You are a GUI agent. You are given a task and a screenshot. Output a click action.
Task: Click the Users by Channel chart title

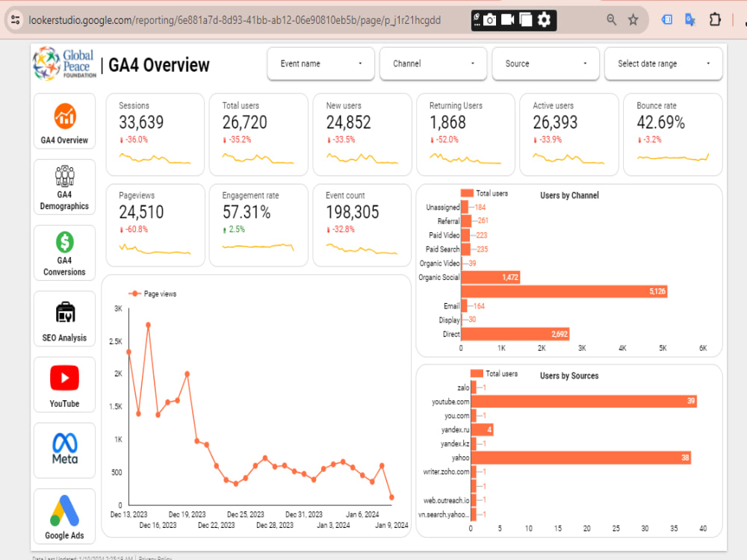coord(569,195)
